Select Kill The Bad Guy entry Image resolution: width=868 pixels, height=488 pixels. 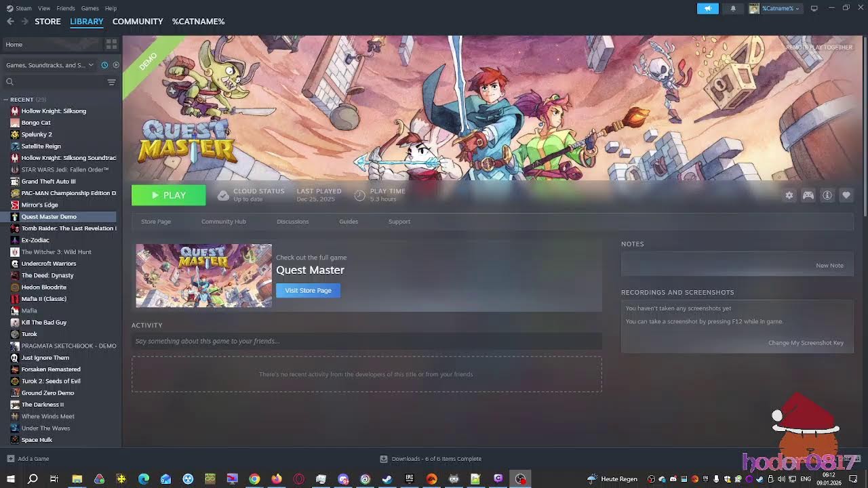44,323
